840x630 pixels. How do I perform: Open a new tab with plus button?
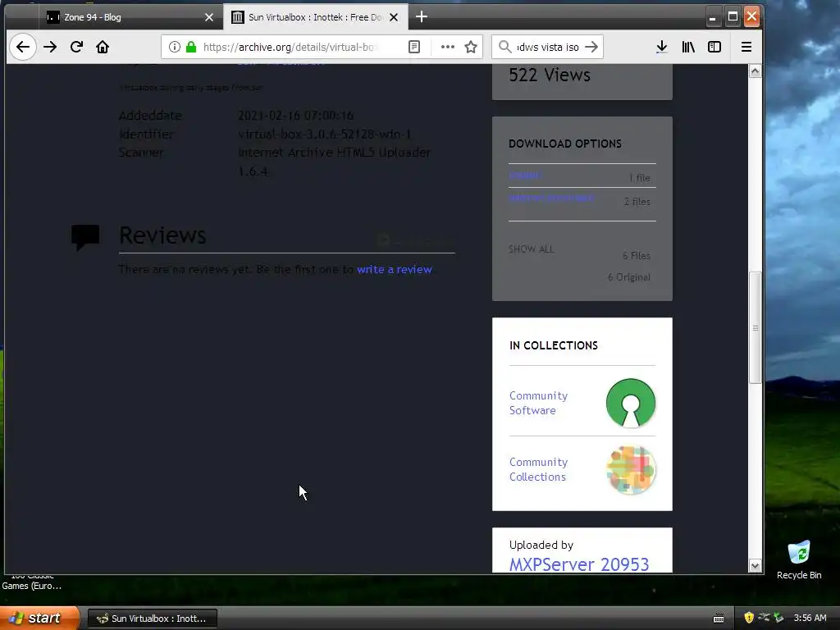point(422,17)
